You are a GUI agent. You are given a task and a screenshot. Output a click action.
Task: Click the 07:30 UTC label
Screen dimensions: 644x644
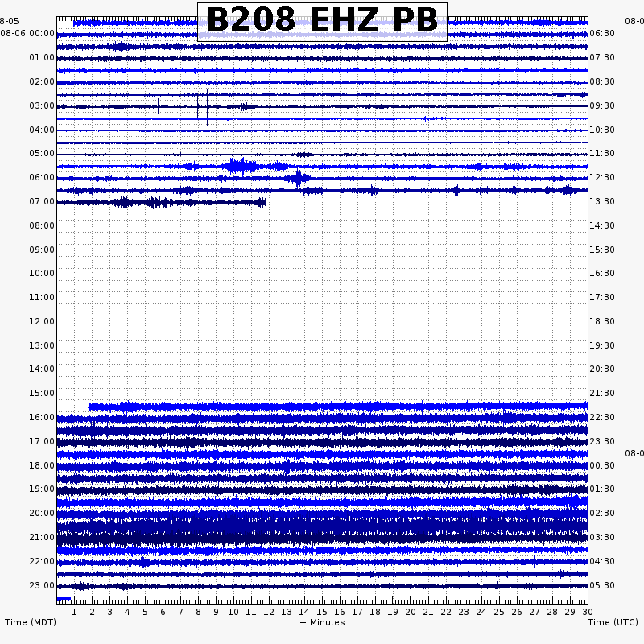602,57
